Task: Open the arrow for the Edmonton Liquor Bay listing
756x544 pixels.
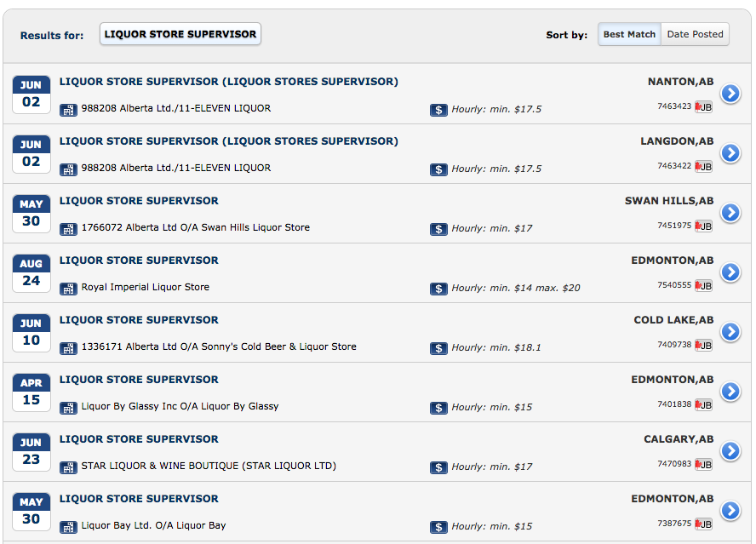Action: [x=730, y=511]
